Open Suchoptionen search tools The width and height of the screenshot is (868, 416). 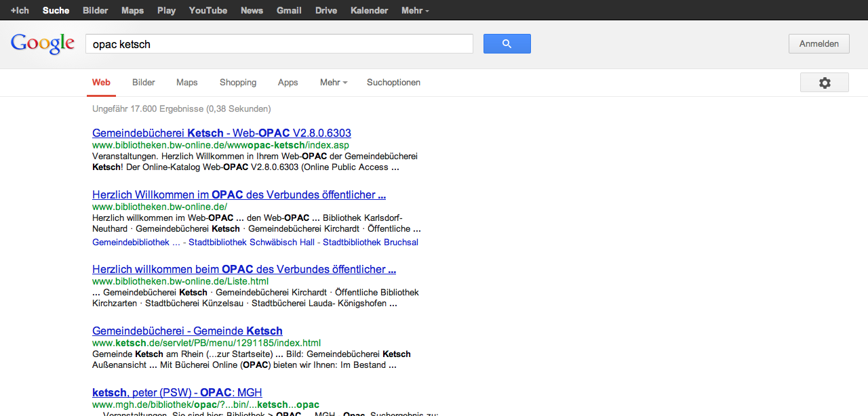(x=393, y=83)
